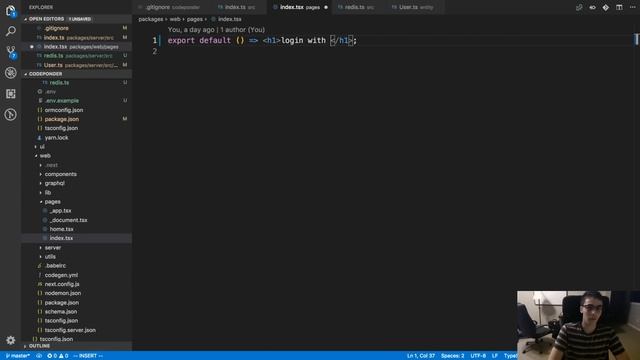
Task: Select the index.tsx pages tab
Action: point(300,7)
